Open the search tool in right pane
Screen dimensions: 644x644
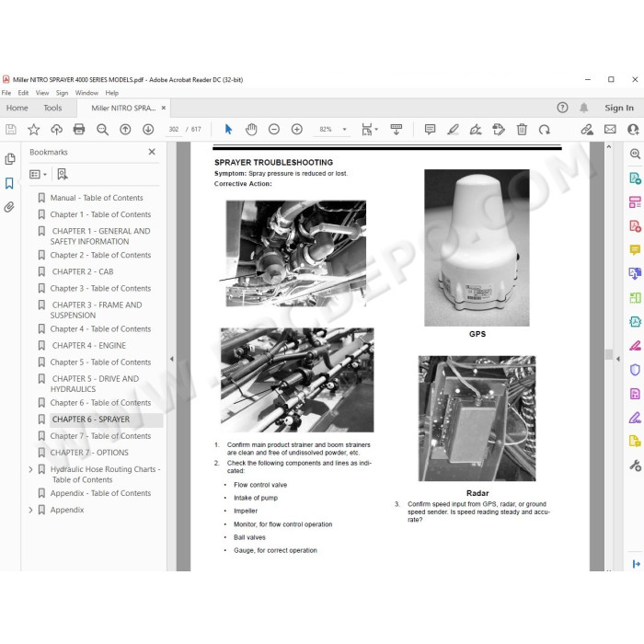point(635,154)
